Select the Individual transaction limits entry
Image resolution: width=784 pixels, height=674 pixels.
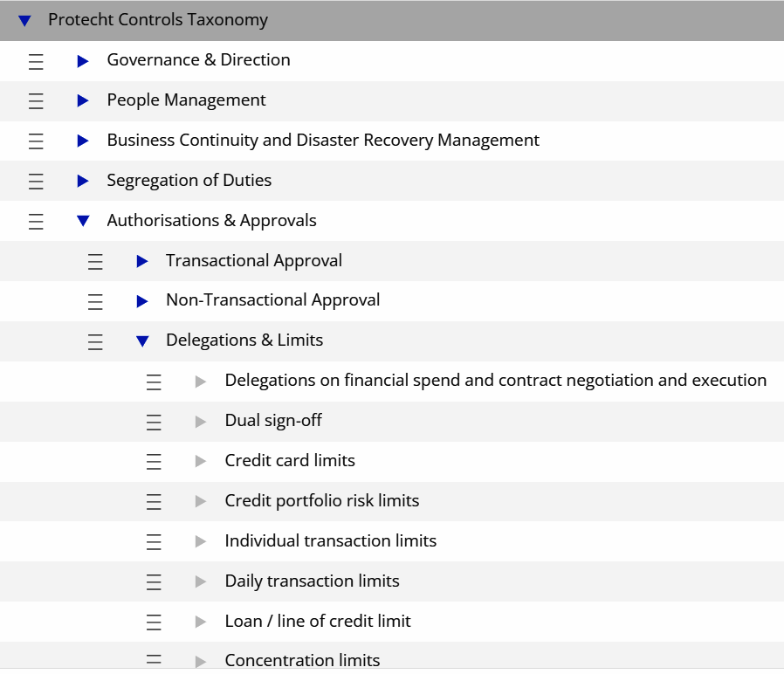pos(330,541)
